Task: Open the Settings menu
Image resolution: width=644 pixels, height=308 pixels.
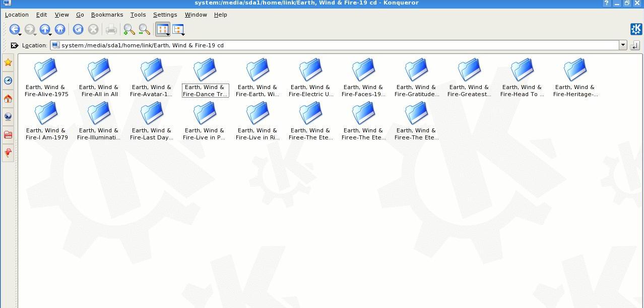Action: (165, 15)
